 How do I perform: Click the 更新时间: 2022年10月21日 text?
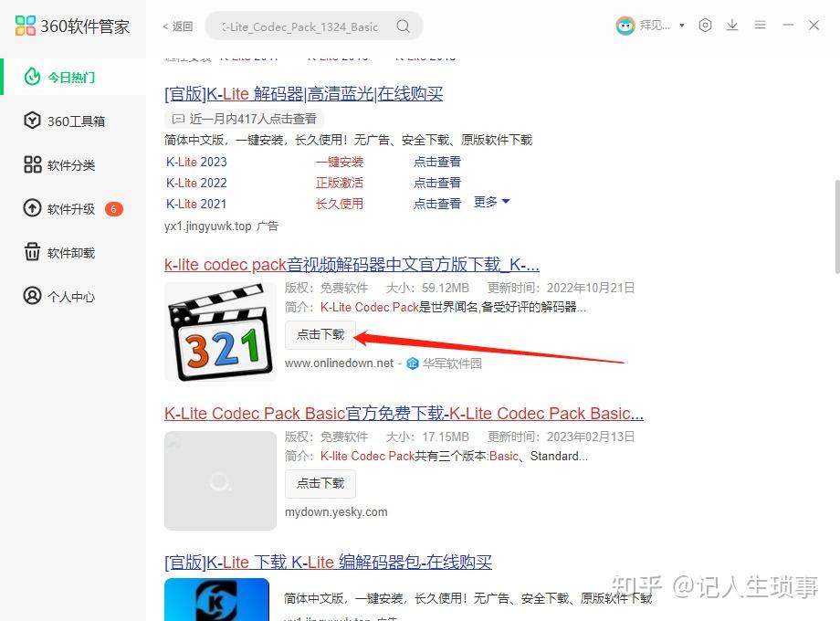(561, 289)
